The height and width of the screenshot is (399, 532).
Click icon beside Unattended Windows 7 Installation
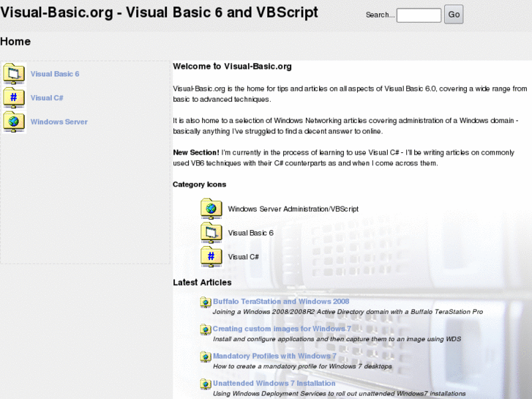tap(206, 384)
